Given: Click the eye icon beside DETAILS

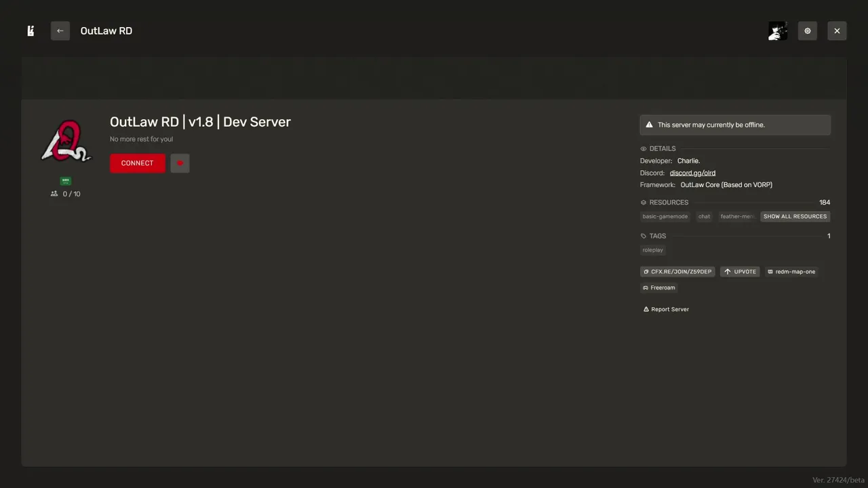Looking at the screenshot, I should [x=644, y=148].
